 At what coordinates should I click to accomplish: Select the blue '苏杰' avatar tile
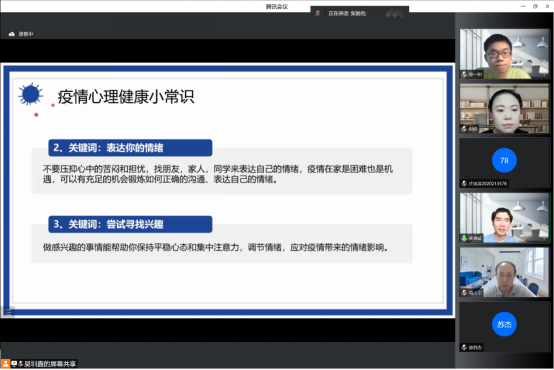click(x=504, y=327)
